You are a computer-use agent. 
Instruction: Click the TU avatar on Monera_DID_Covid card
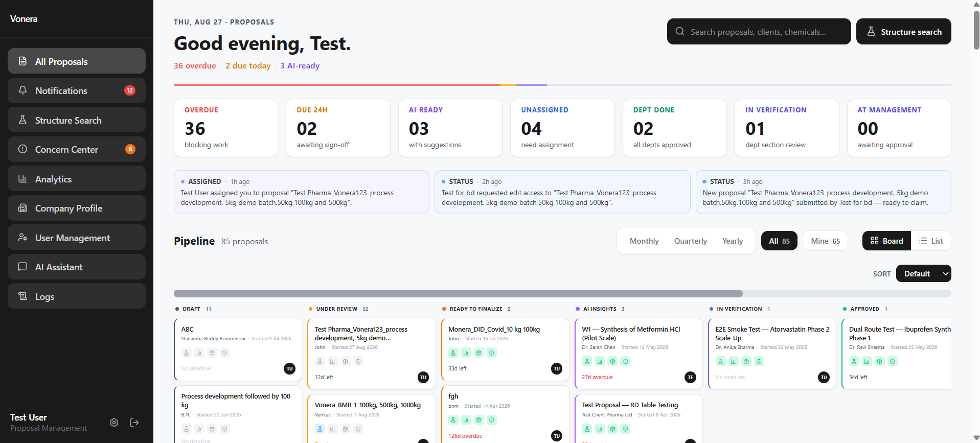(557, 368)
